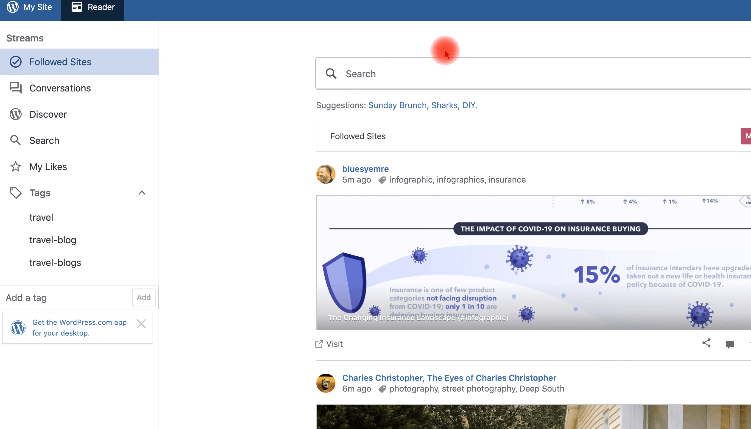Open the infographics tag link

coord(460,180)
